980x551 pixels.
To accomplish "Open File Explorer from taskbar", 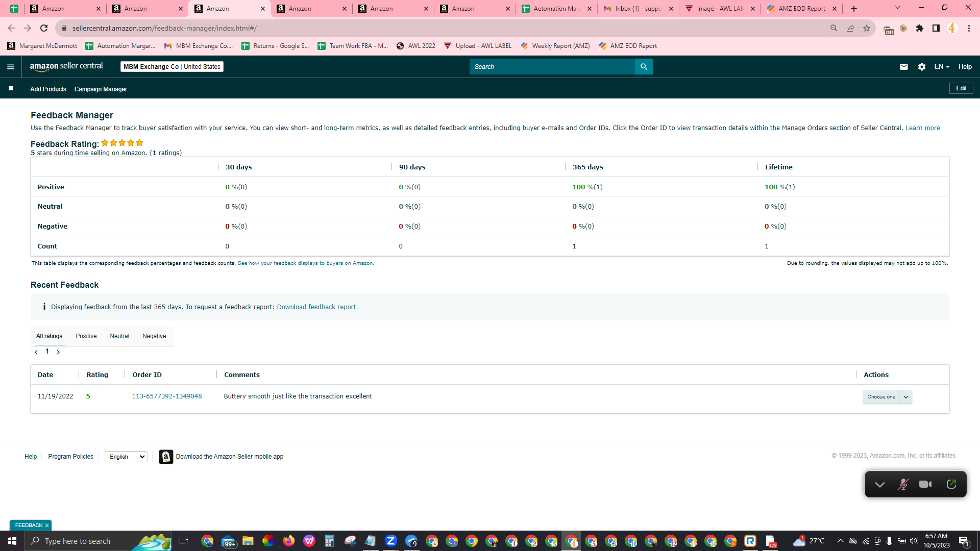I will click(248, 541).
